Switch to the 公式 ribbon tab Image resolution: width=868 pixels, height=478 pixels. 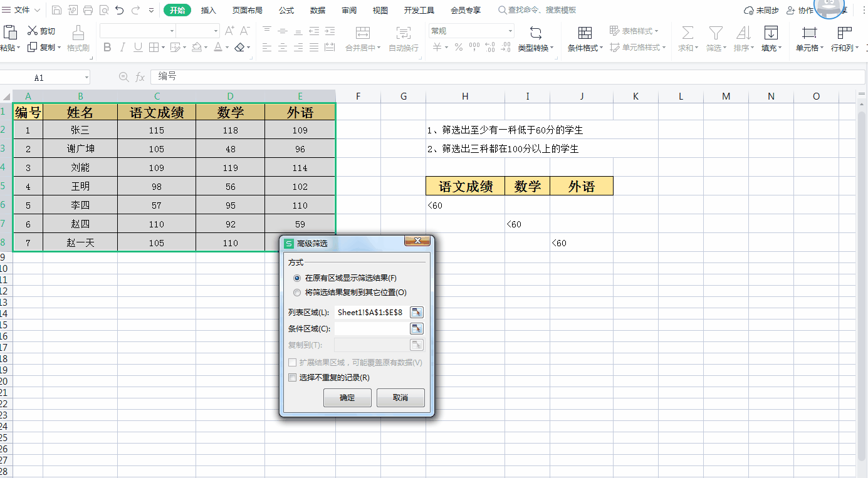tap(286, 10)
